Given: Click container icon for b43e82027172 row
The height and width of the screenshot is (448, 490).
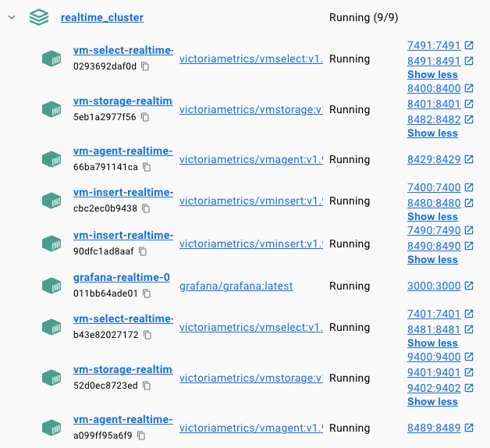Looking at the screenshot, I should 51,327.
